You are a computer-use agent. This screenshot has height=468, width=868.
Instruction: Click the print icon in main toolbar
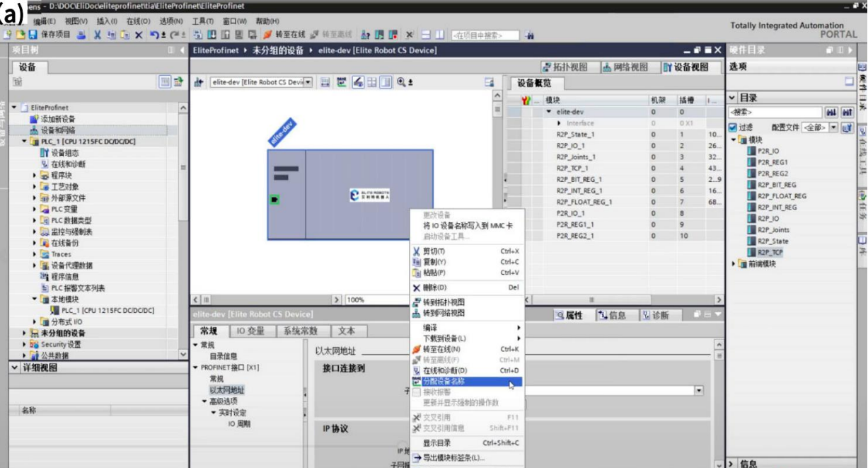(x=82, y=35)
